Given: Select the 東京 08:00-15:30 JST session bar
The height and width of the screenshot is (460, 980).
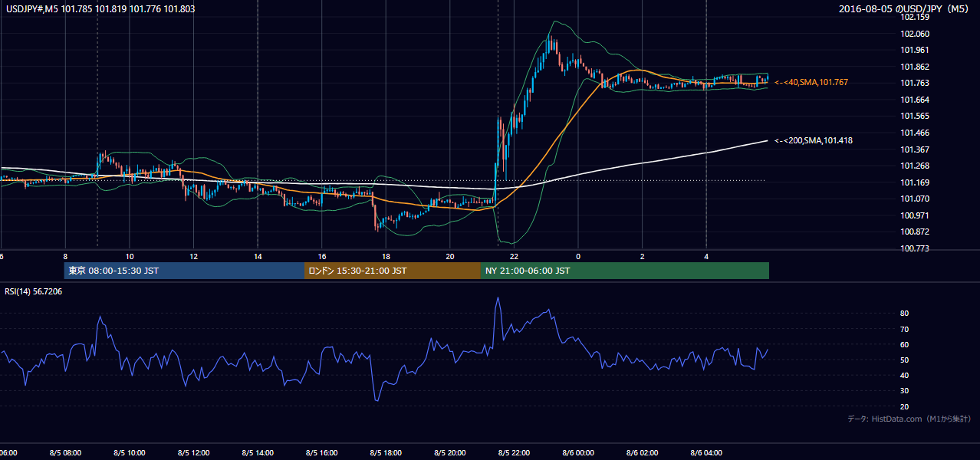Looking at the screenshot, I should click(185, 271).
